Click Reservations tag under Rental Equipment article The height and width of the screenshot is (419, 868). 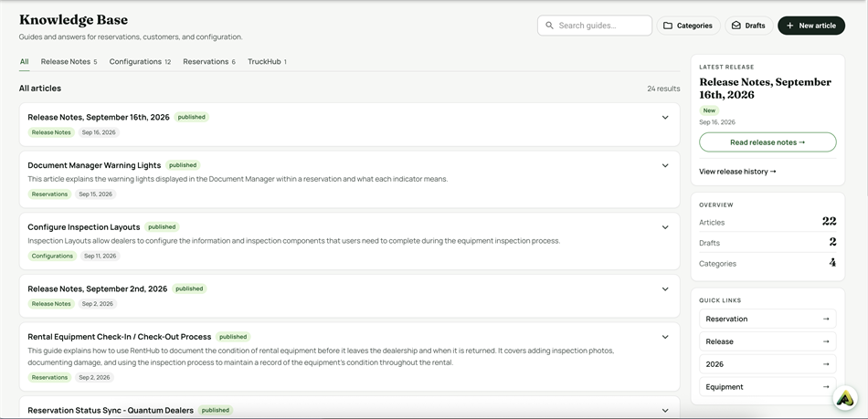pos(49,378)
